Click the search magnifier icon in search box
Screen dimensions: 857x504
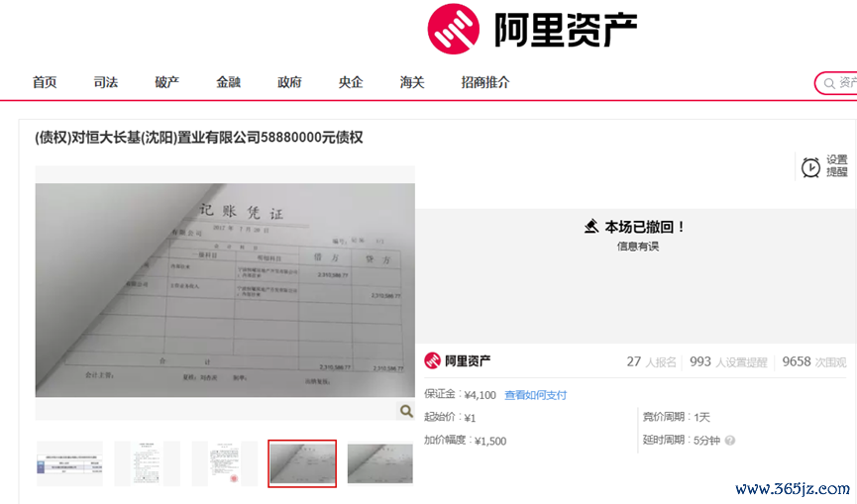[x=829, y=83]
